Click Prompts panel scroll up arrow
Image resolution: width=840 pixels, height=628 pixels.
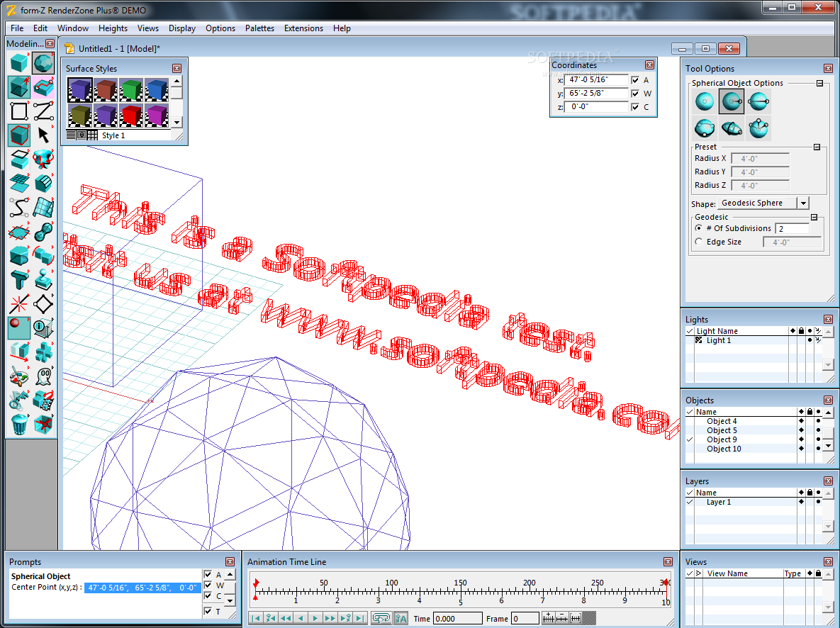(x=230, y=575)
